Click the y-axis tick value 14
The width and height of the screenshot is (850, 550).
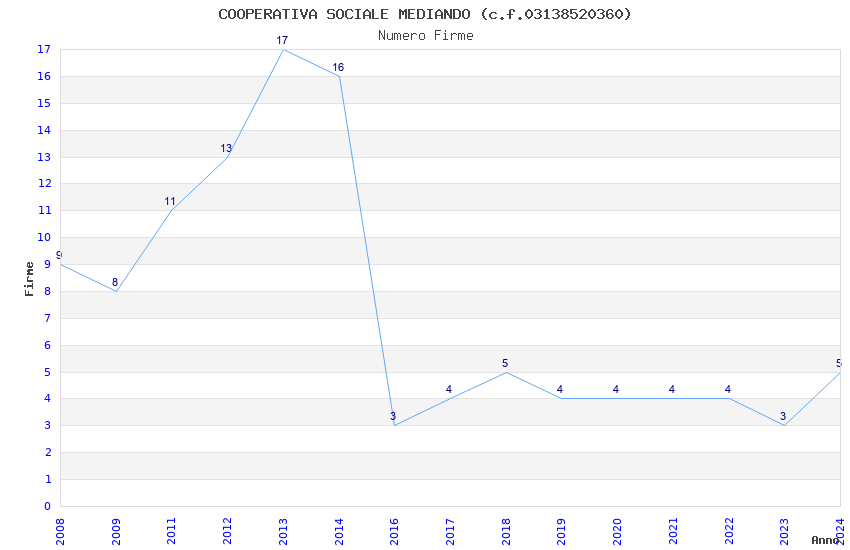[x=44, y=130]
